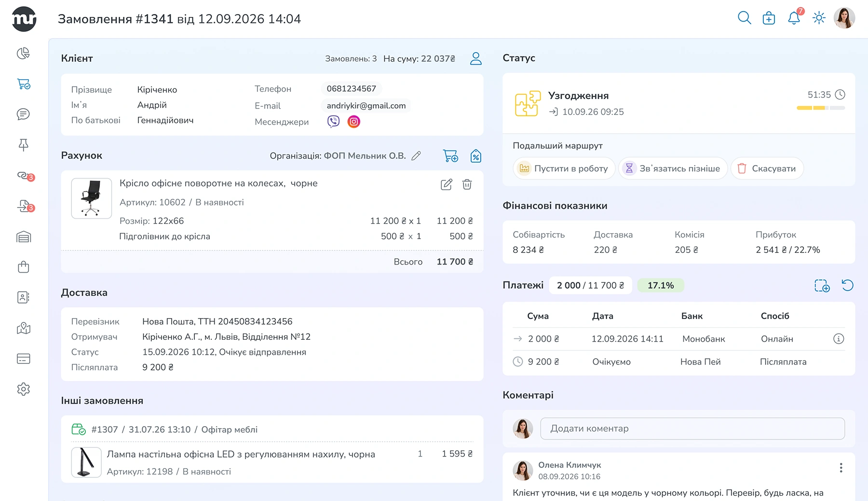Open chat messages sidebar icon
Screen dimensions: 868x501
point(23,114)
